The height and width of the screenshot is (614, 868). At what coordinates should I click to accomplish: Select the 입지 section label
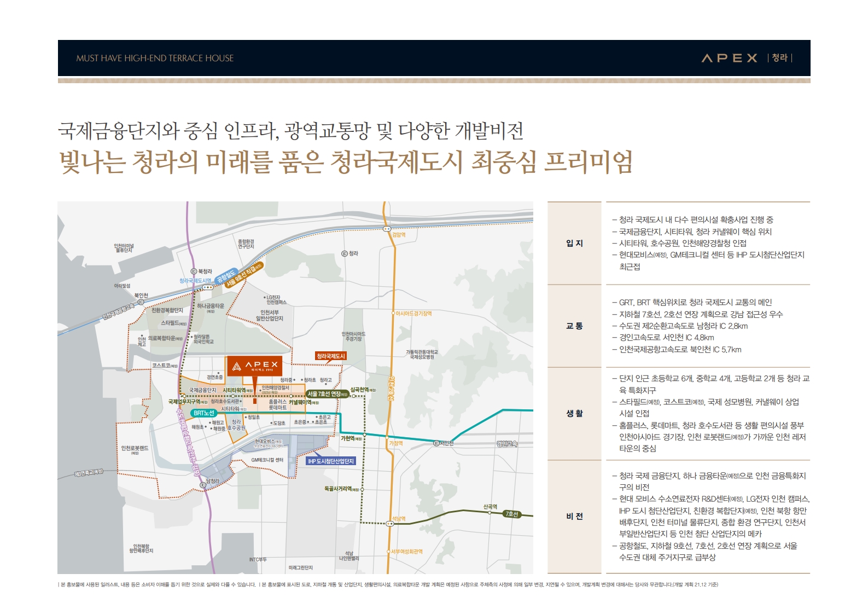pyautogui.click(x=574, y=243)
